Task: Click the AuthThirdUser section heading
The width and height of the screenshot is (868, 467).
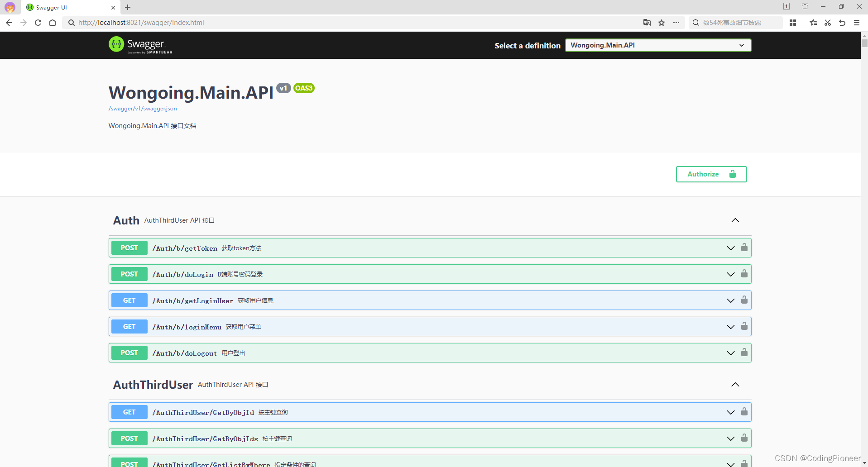Action: (x=153, y=385)
